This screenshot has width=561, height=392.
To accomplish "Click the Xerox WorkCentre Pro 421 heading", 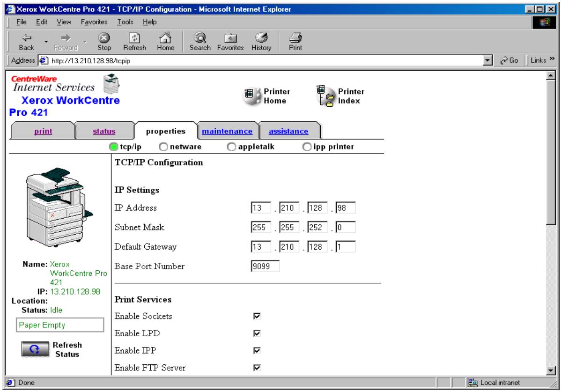I will coord(65,106).
